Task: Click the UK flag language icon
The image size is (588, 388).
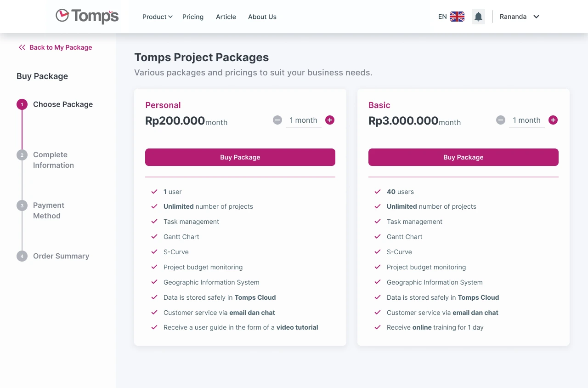Action: (x=456, y=16)
